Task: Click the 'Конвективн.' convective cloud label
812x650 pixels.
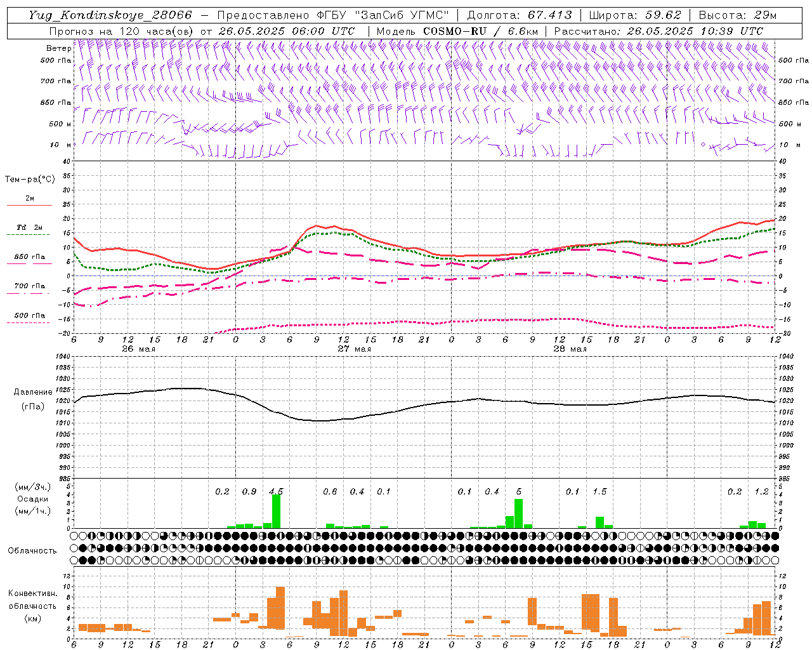Action: point(32,594)
